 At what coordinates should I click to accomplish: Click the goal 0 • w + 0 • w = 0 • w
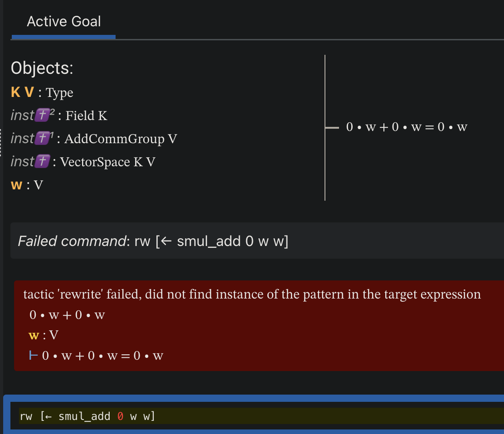tap(406, 127)
